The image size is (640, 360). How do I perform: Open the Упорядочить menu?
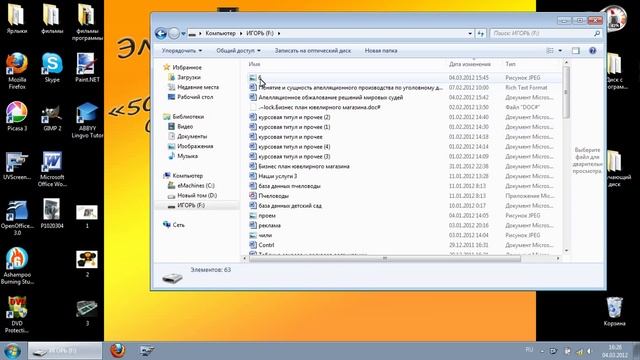182,51
